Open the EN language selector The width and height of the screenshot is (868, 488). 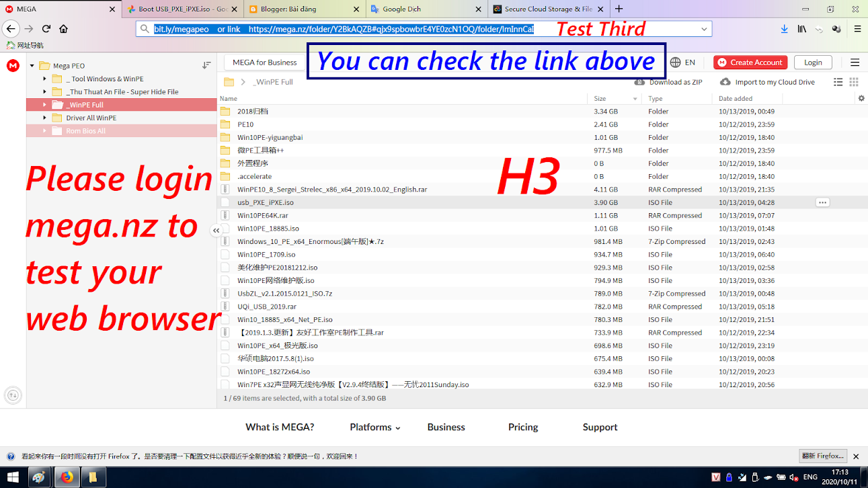[x=683, y=63]
